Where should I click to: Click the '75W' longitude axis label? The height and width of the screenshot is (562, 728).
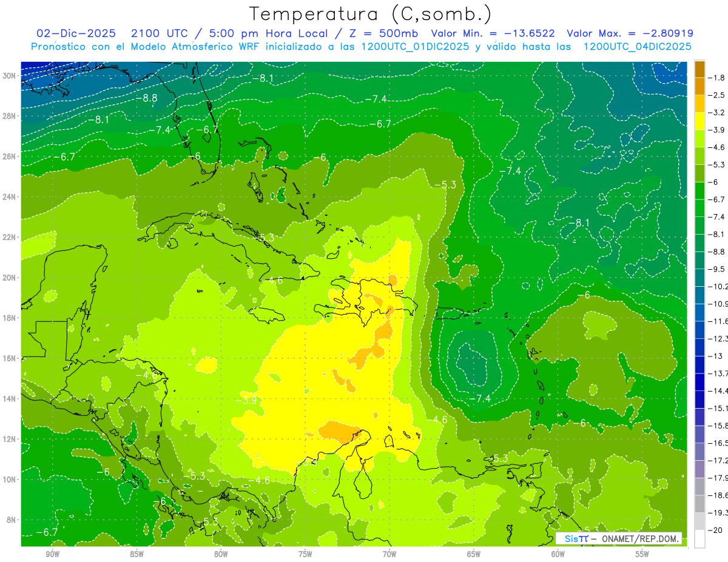click(x=305, y=554)
